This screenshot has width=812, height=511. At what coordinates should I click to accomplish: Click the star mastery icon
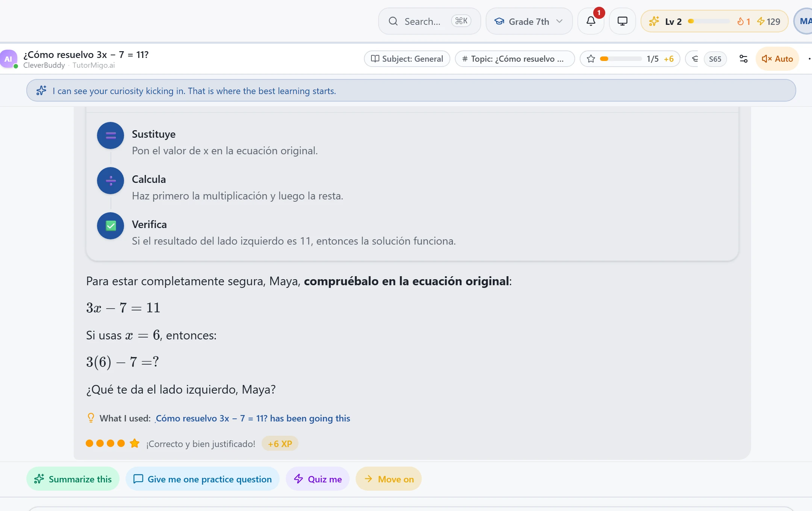coord(591,59)
